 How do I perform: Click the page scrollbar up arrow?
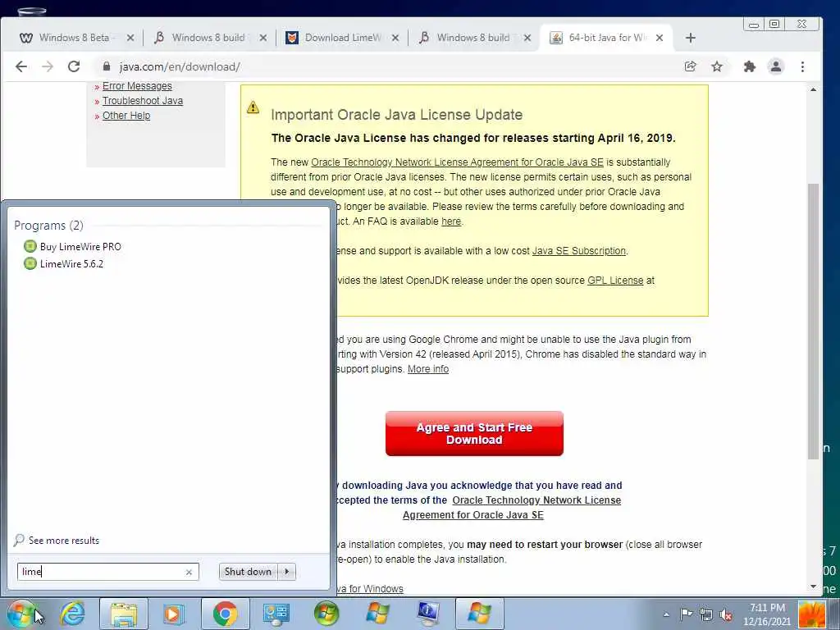(813, 89)
